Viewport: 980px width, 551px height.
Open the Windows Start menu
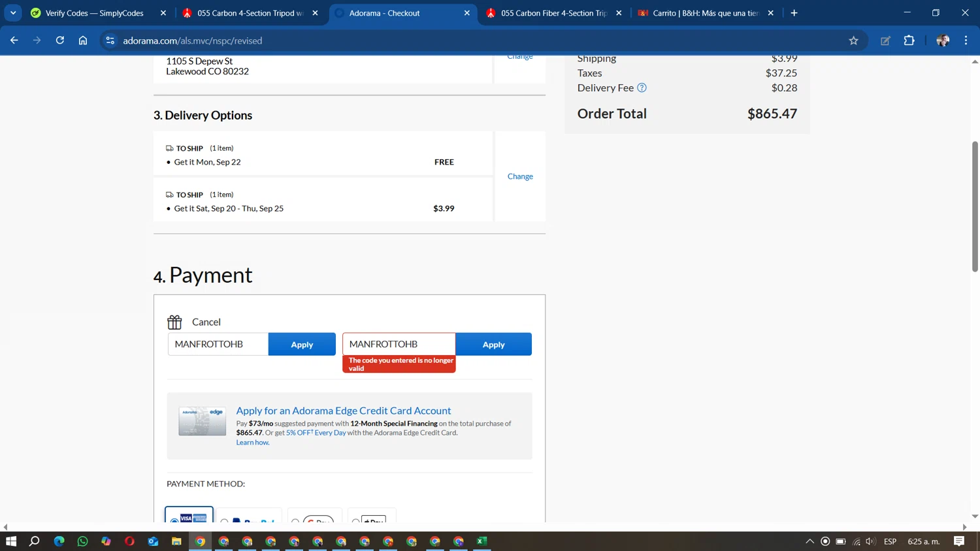pos(11,541)
